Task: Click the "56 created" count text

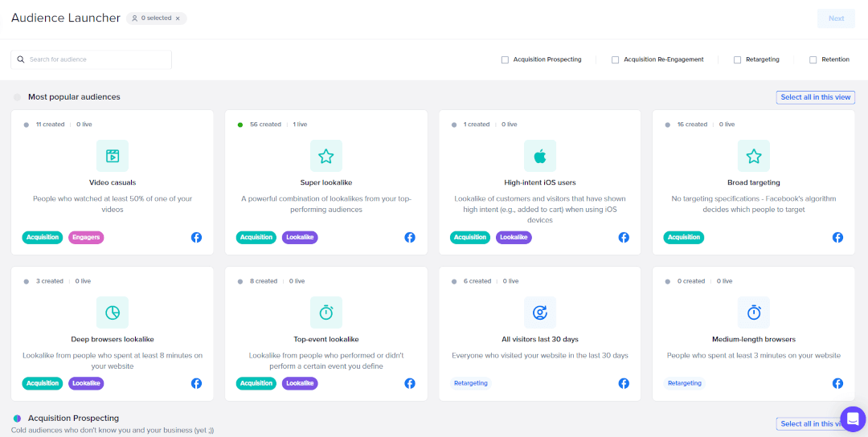Action: [x=266, y=125]
